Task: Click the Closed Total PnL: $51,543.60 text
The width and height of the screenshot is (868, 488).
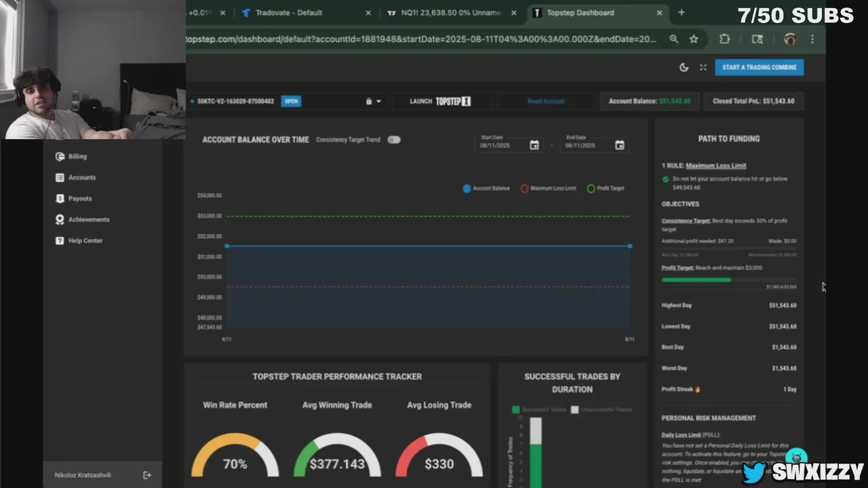Action: 753,101
